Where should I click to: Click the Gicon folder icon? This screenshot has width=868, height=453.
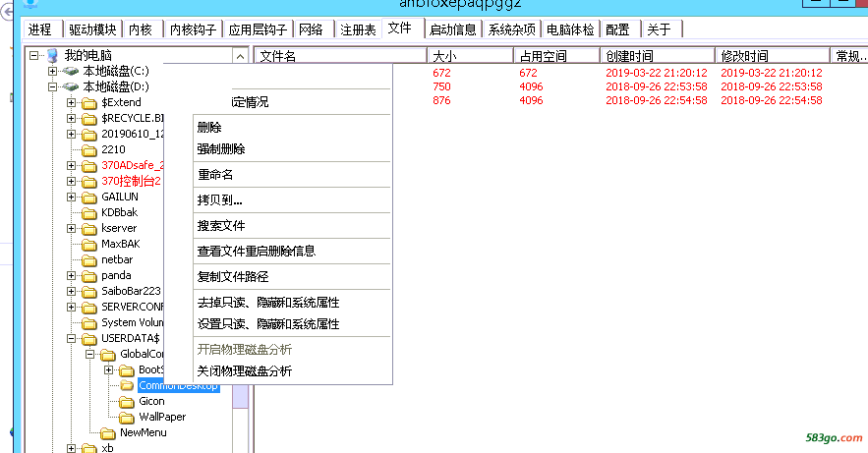[x=127, y=402]
